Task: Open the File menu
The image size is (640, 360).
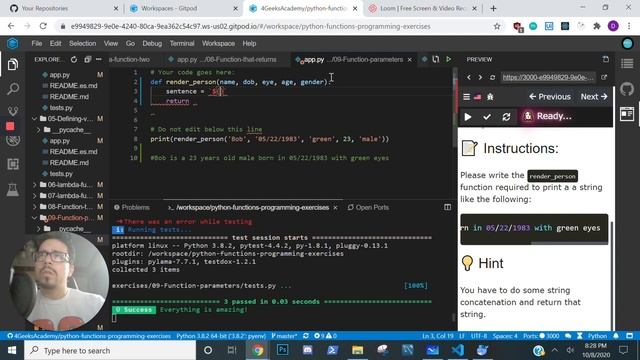Action: point(37,43)
